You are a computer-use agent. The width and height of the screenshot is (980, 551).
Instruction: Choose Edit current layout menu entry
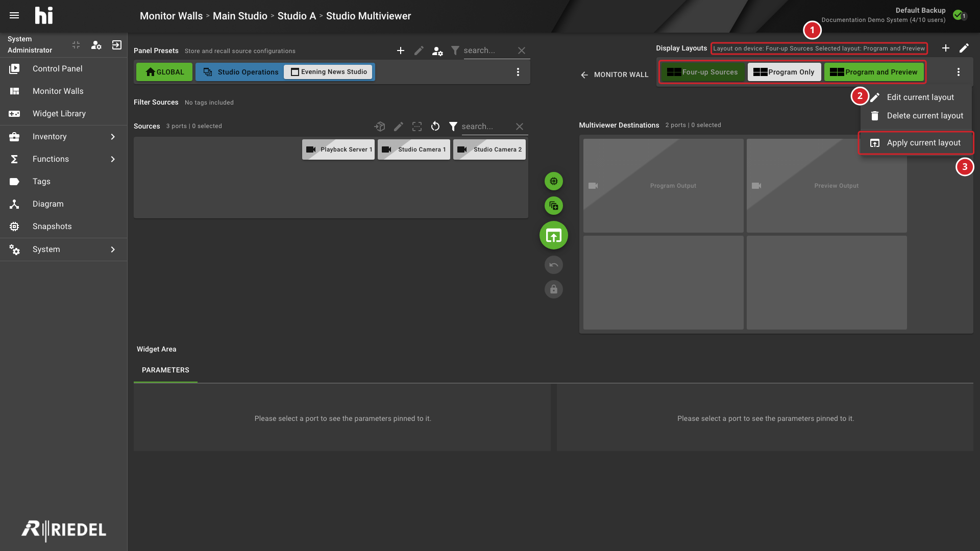(916, 97)
